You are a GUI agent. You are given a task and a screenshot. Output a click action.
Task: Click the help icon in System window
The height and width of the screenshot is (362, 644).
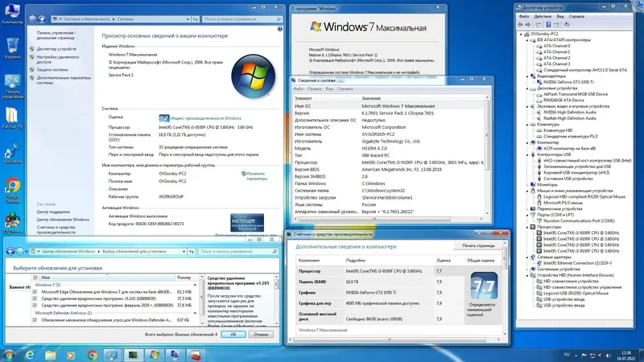point(279,29)
